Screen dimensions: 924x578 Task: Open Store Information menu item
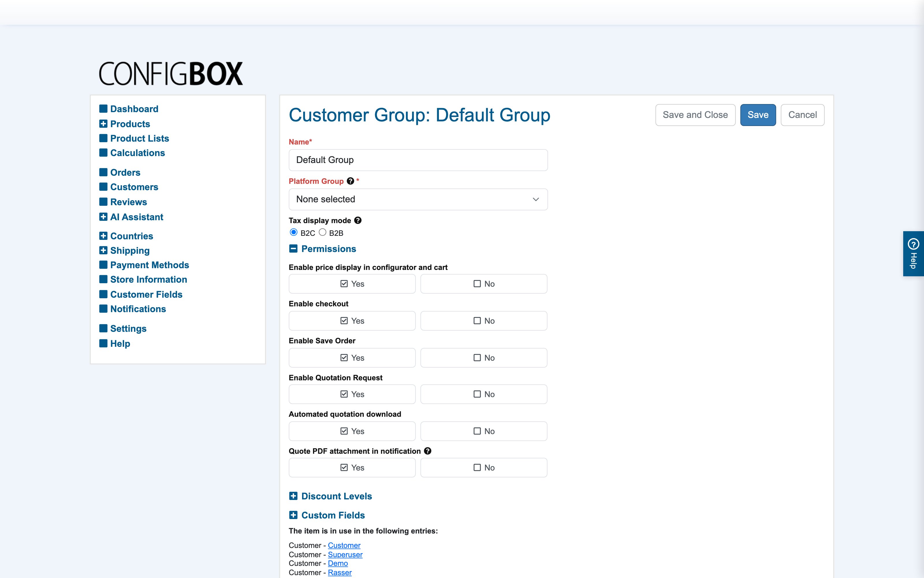pyautogui.click(x=148, y=279)
